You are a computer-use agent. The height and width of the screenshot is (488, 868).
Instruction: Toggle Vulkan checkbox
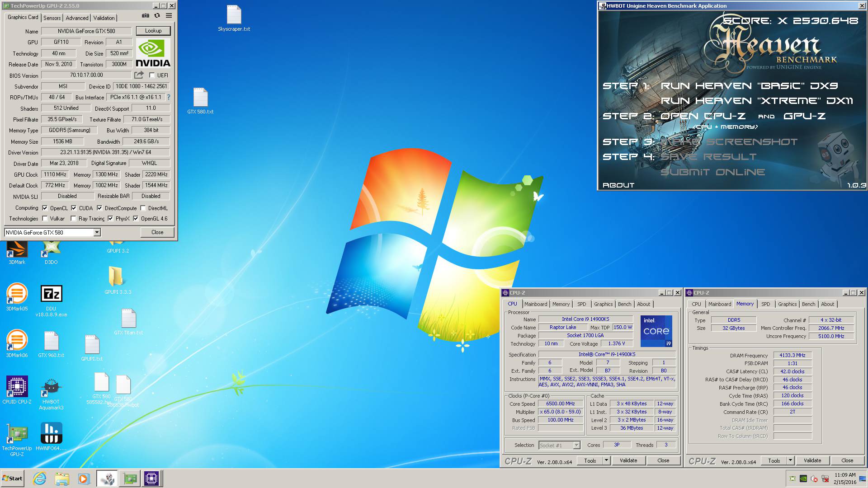tap(45, 219)
